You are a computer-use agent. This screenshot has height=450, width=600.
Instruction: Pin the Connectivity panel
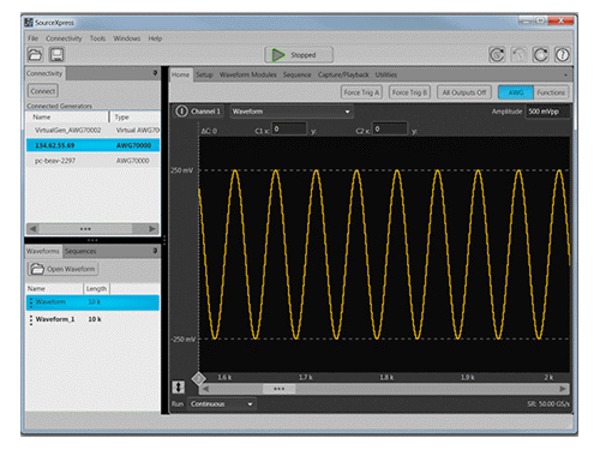click(154, 74)
